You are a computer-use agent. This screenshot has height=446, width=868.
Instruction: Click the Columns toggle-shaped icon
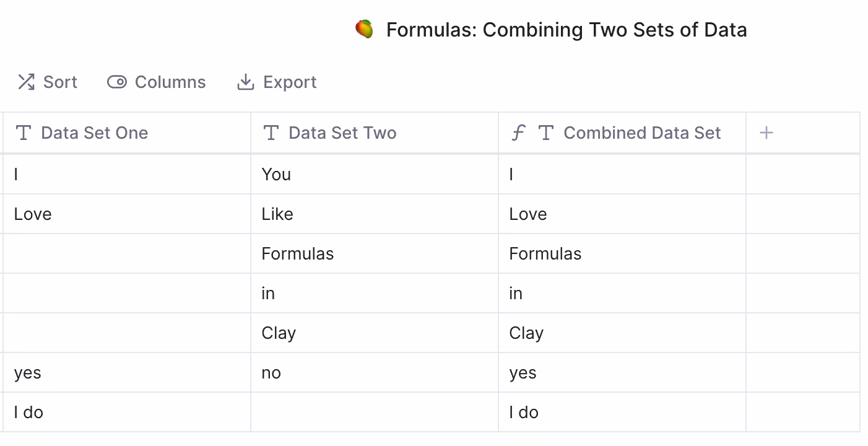click(116, 82)
